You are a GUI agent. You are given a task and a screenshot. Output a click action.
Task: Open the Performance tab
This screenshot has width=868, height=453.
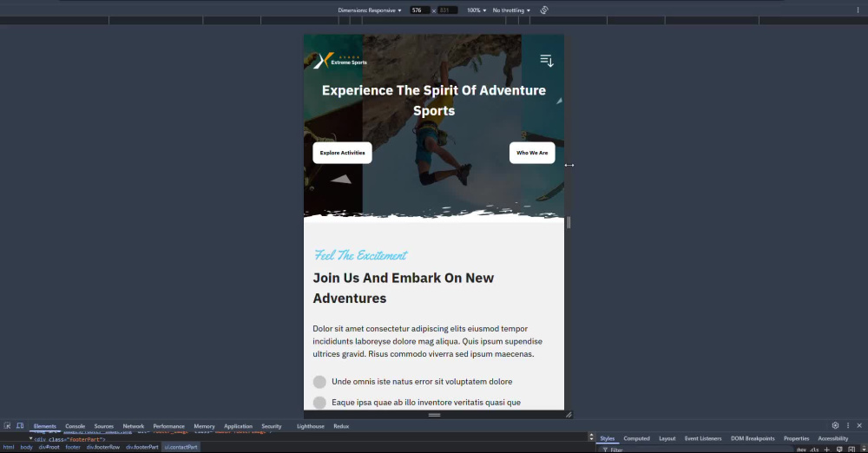tap(169, 426)
